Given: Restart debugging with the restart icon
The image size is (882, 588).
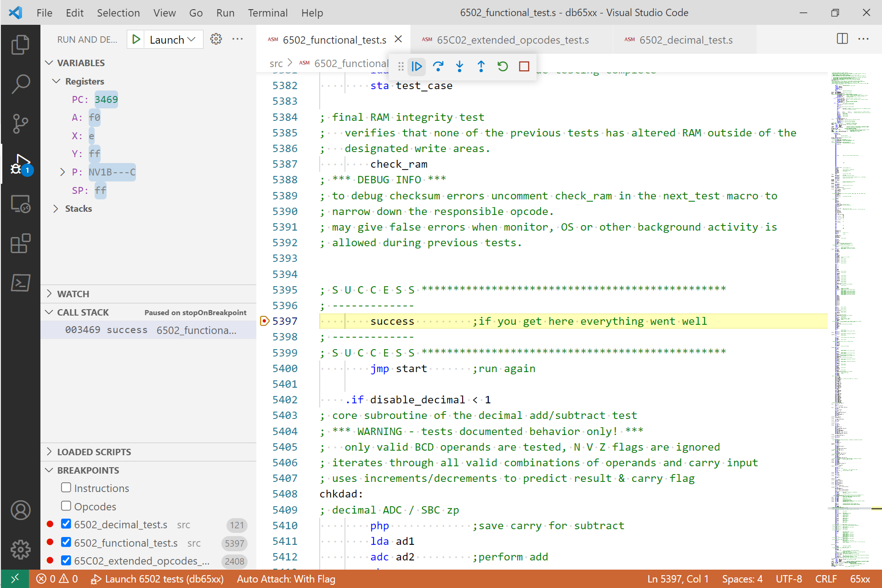Looking at the screenshot, I should [502, 67].
